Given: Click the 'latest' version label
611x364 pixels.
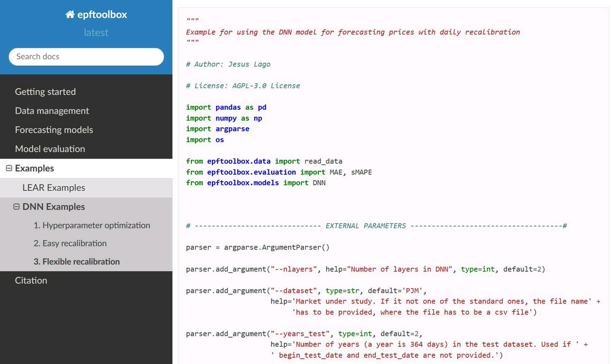Looking at the screenshot, I should pos(96,33).
